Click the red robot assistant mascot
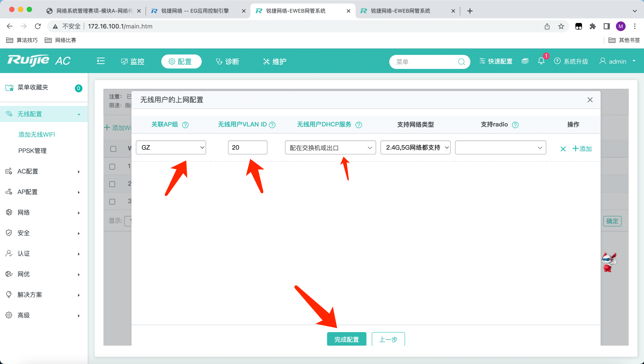This screenshot has height=364, width=644. (609, 262)
